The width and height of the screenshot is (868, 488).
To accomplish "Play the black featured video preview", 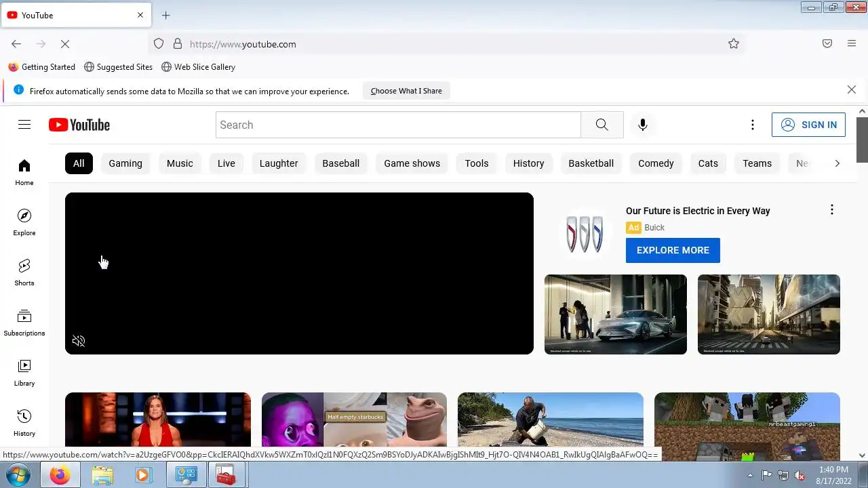I will 299,273.
